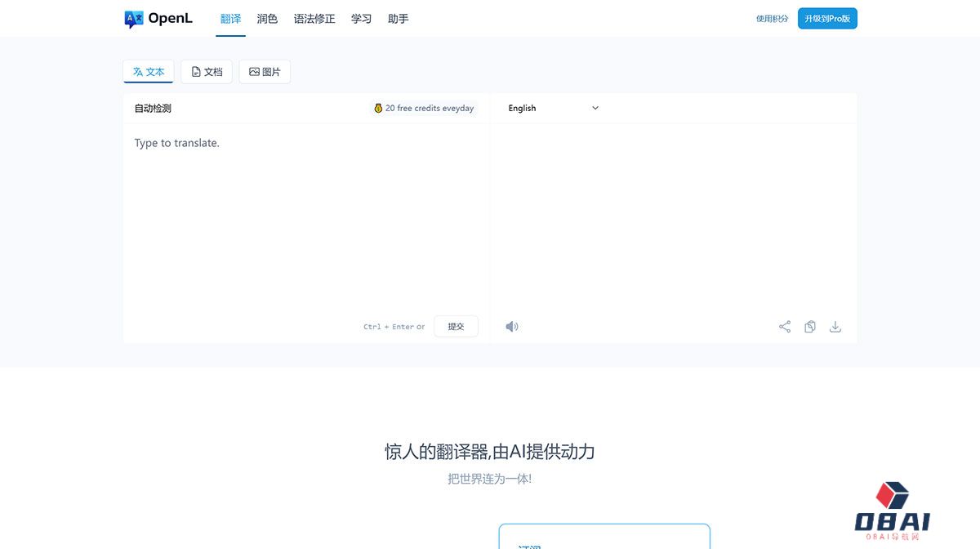Go to 语法修正 page
Screen dimensions: 980x549
[314, 19]
